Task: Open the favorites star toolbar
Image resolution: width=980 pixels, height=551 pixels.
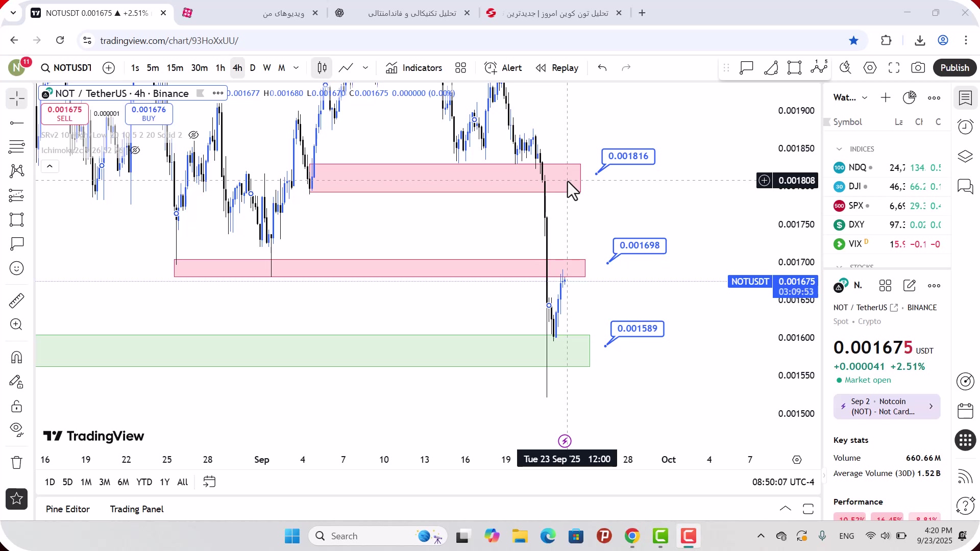Action: pos(17,499)
